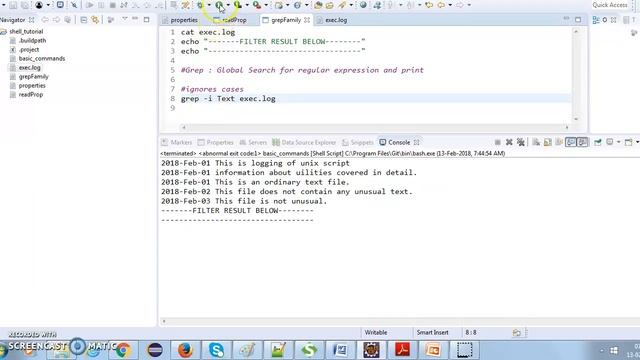The height and width of the screenshot is (360, 640).
Task: Open Word from the Windows taskbar
Action: coord(340,350)
